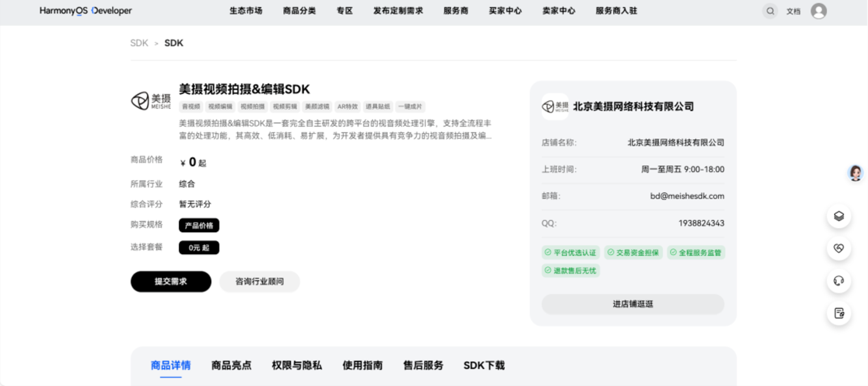This screenshot has height=386, width=868.
Task: Click the 暂无评分 rating value
Action: 195,204
